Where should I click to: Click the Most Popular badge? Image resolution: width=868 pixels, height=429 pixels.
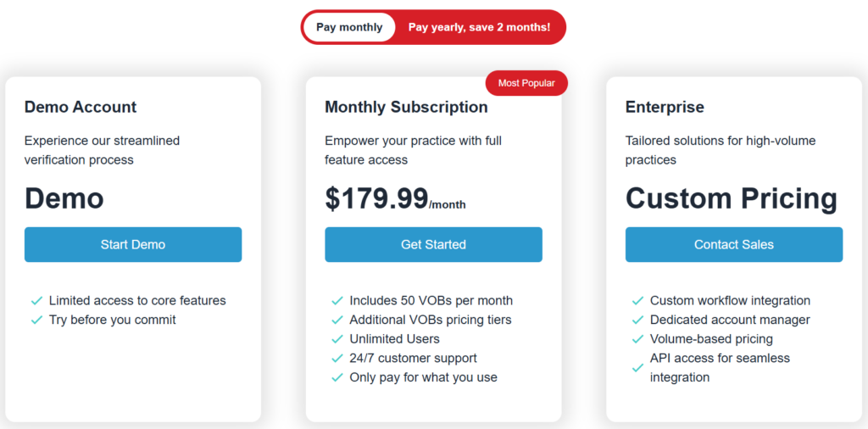tap(526, 83)
